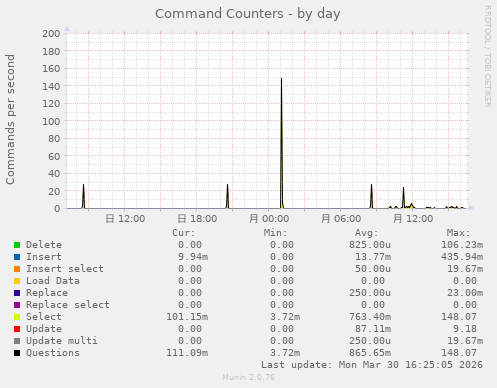
Task: Click the 'Replace' legend label
Action: [47, 293]
